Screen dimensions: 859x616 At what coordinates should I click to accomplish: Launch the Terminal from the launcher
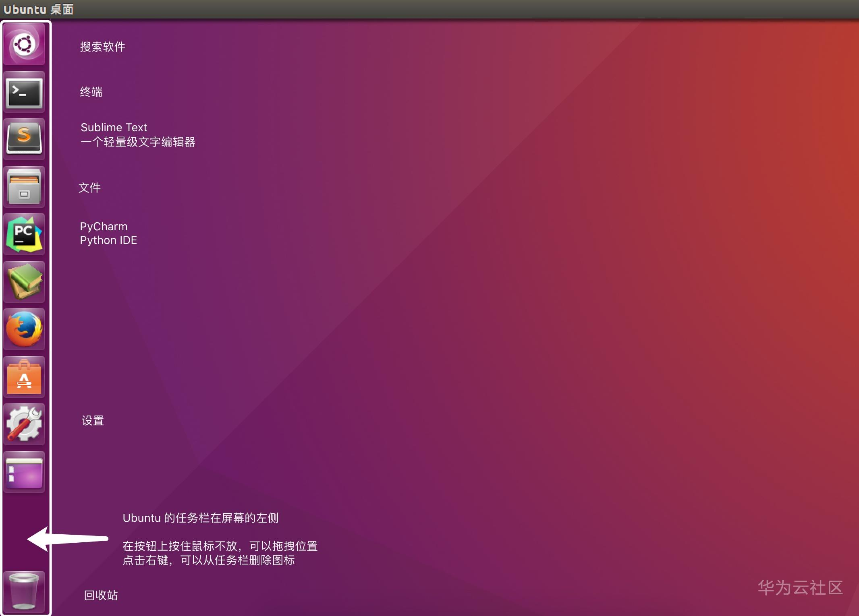coord(24,92)
